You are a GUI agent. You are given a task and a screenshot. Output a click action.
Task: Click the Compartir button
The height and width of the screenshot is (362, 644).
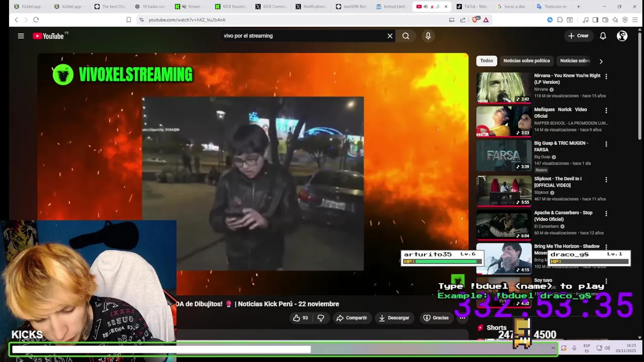[352, 318]
